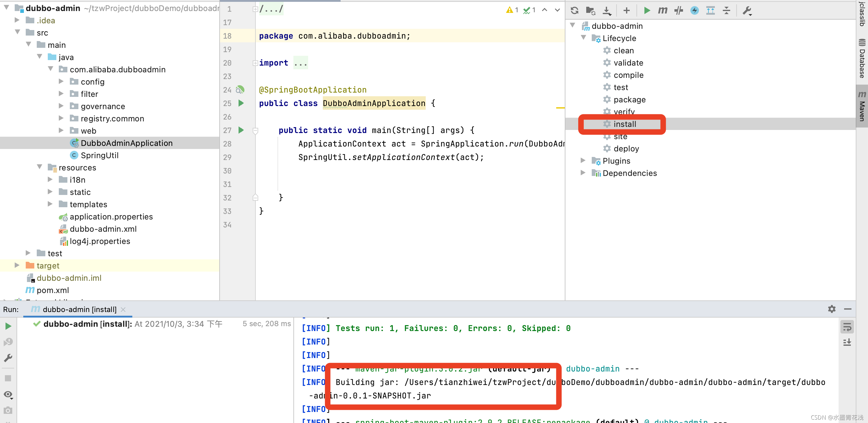Expand Plugins node in Maven panel
868x423 pixels.
pyautogui.click(x=583, y=161)
